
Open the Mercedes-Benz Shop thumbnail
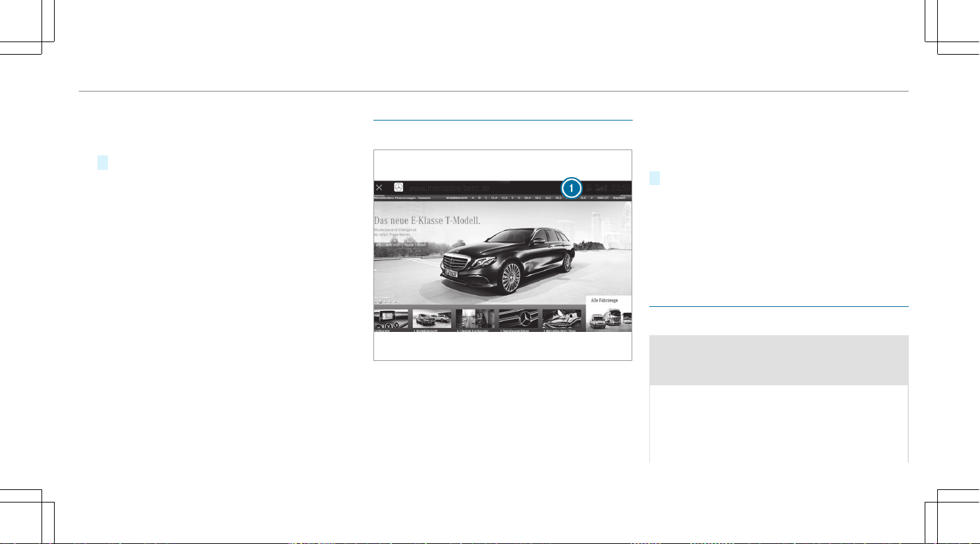click(562, 320)
